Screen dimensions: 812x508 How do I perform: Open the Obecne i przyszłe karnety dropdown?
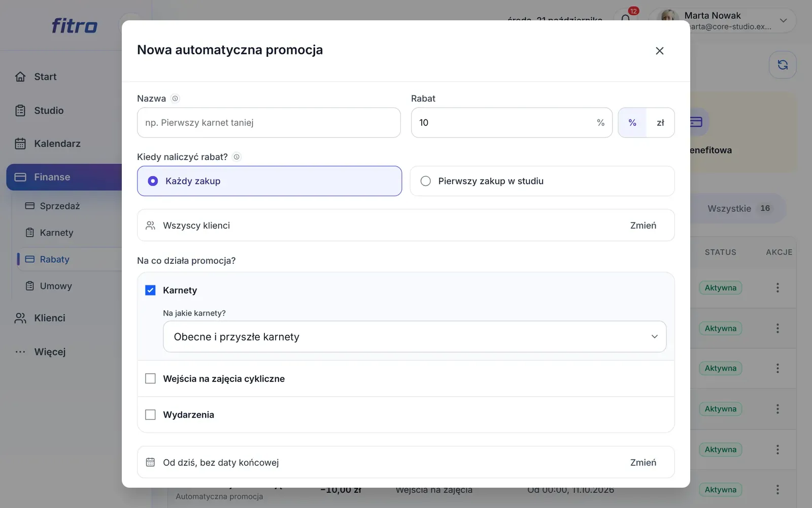[x=415, y=336]
